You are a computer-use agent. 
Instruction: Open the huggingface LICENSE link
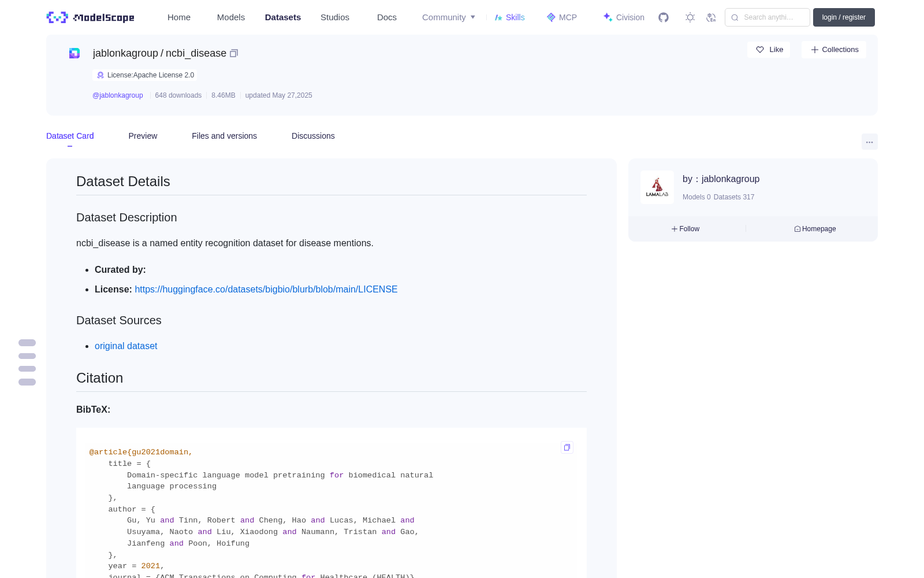pos(266,289)
